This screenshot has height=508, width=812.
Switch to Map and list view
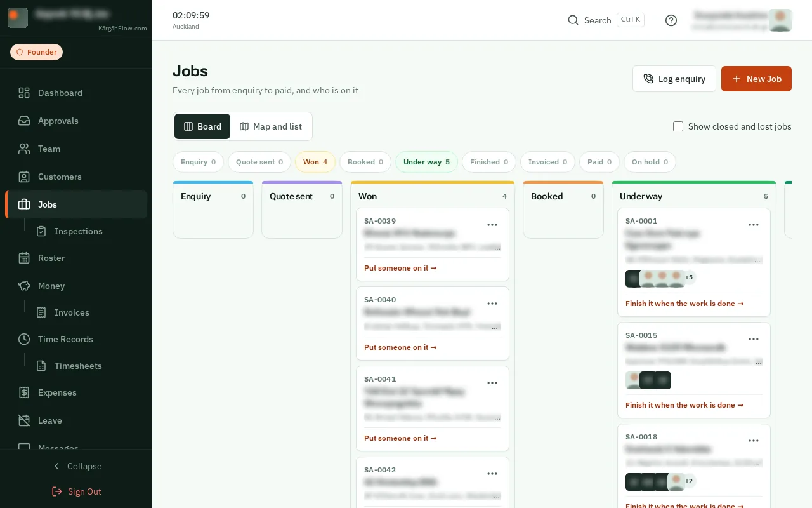click(271, 126)
